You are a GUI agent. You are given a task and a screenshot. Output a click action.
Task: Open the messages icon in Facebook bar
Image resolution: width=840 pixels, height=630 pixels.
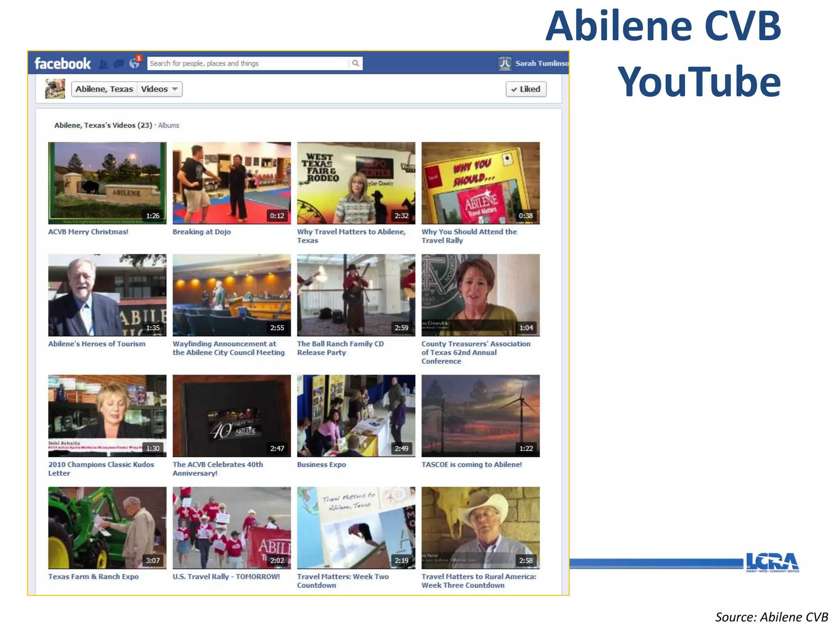119,64
